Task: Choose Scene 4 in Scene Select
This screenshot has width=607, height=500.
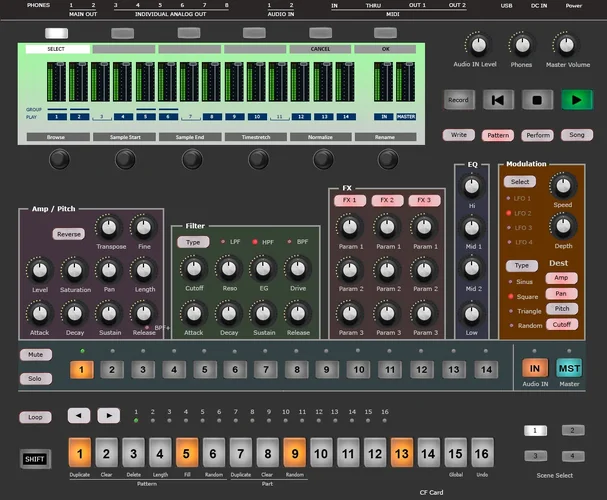Action: pyautogui.click(x=573, y=456)
